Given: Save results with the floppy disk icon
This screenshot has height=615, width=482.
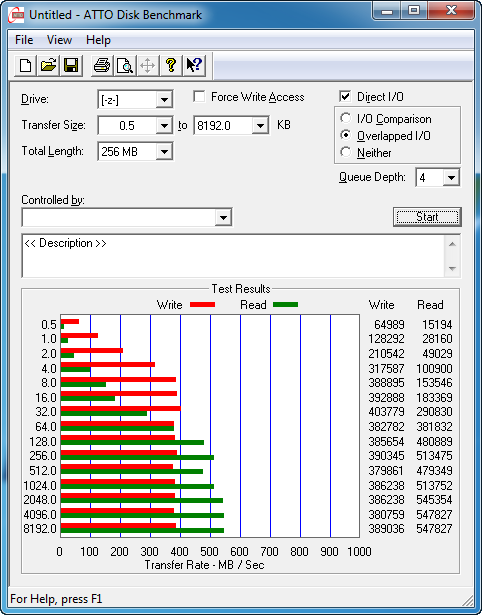Looking at the screenshot, I should [x=71, y=65].
